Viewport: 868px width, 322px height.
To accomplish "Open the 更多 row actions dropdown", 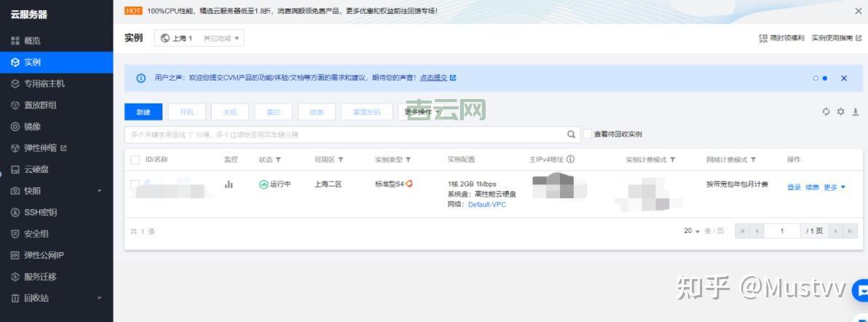I will tap(835, 187).
